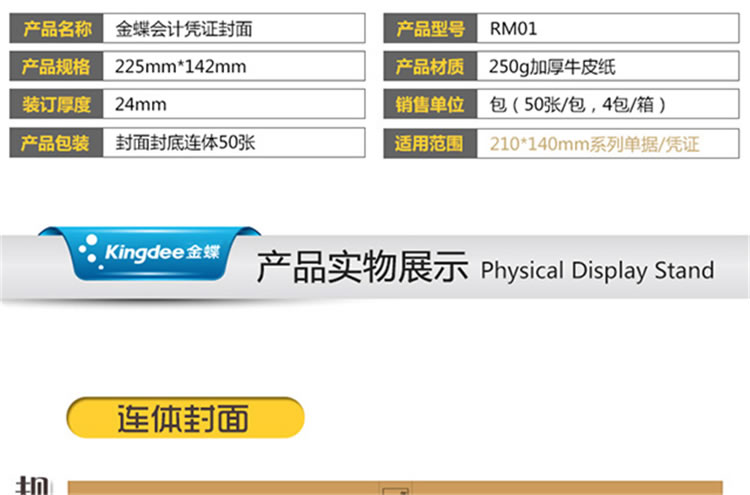Select the 适用范围 label cell
The height and width of the screenshot is (495, 750).
(x=430, y=143)
